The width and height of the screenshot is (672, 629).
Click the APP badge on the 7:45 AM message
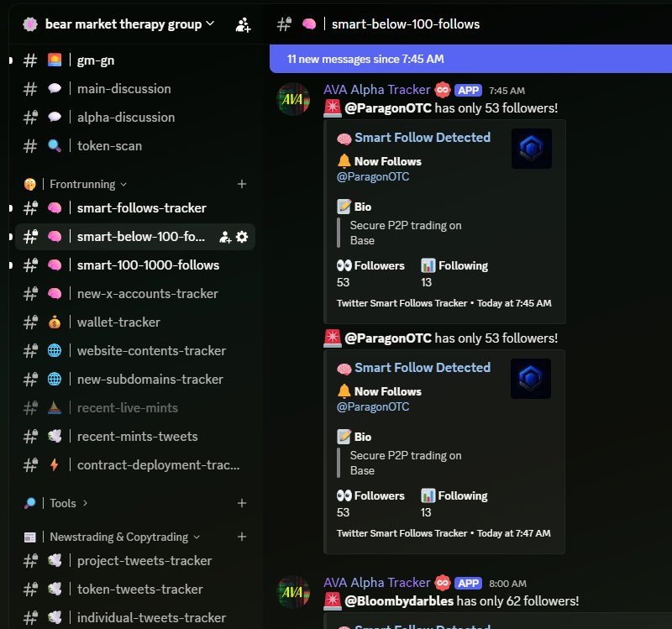coord(468,91)
